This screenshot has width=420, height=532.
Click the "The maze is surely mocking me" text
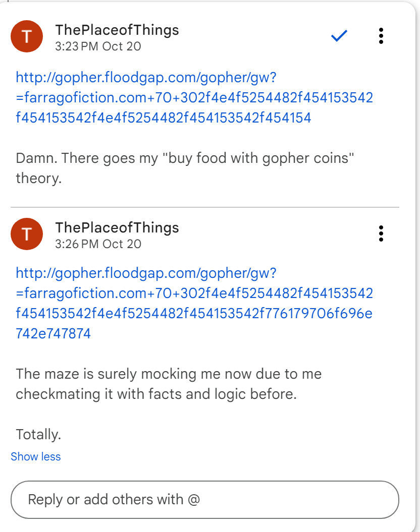(169, 374)
